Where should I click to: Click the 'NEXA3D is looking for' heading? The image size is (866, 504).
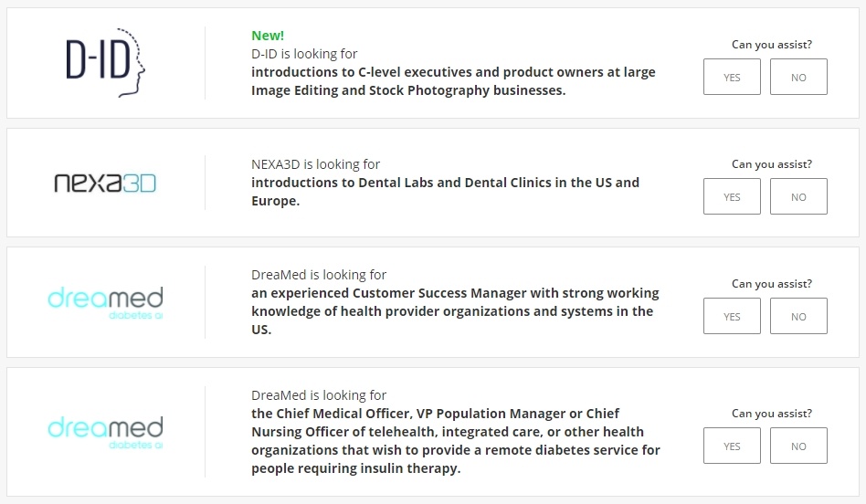[x=315, y=164]
